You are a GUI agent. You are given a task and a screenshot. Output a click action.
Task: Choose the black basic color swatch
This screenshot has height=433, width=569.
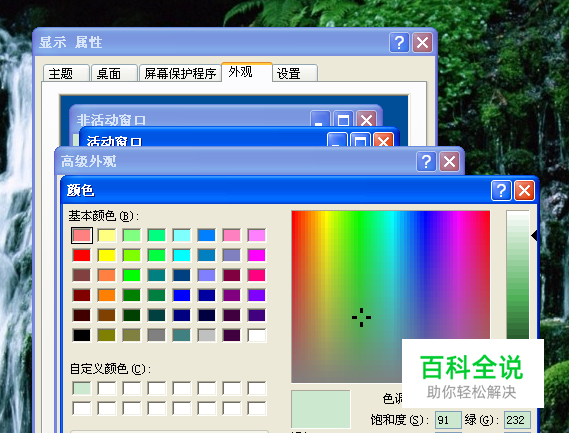82,335
